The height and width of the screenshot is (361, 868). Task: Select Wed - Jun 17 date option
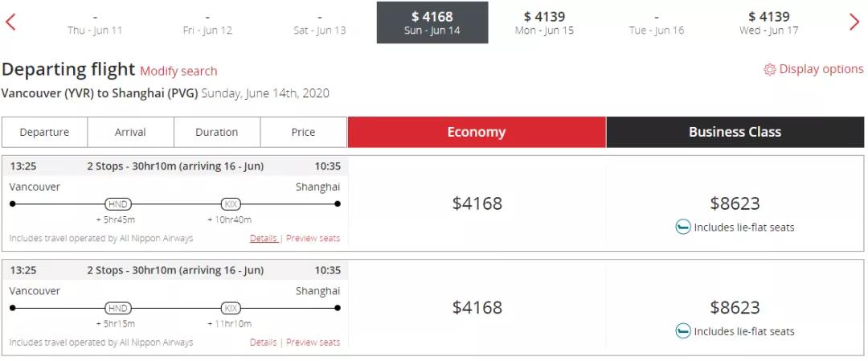tap(768, 23)
